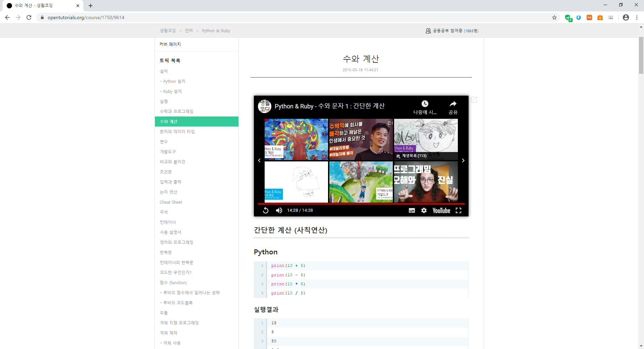This screenshot has height=349, width=644.
Task: Open the external link icon beside video
Action: click(x=474, y=100)
